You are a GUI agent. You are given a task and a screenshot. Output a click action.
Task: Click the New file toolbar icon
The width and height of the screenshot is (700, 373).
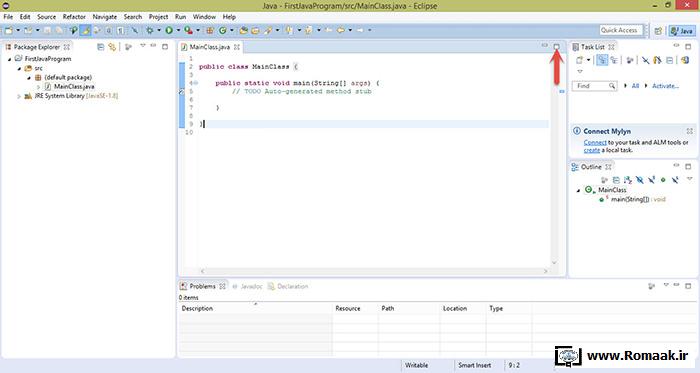pyautogui.click(x=8, y=30)
